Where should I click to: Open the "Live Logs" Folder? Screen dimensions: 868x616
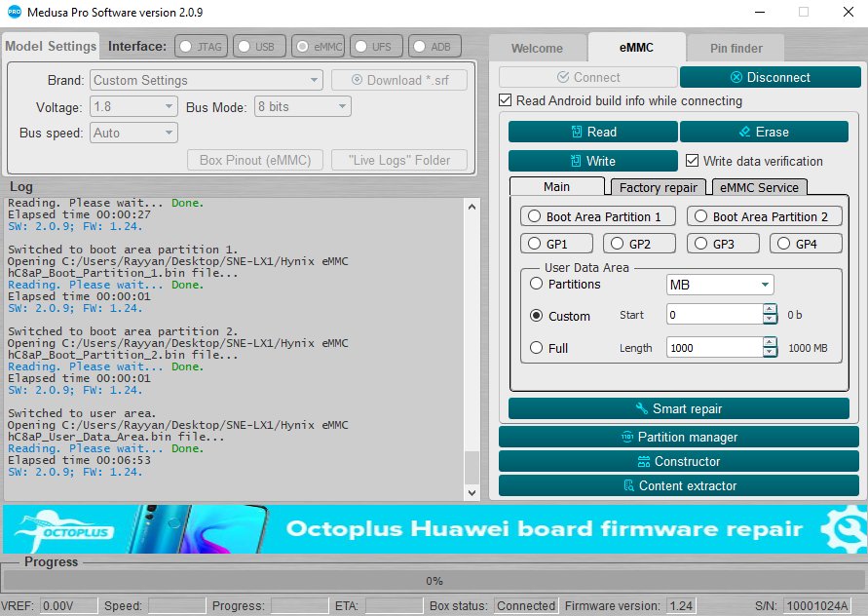399,160
